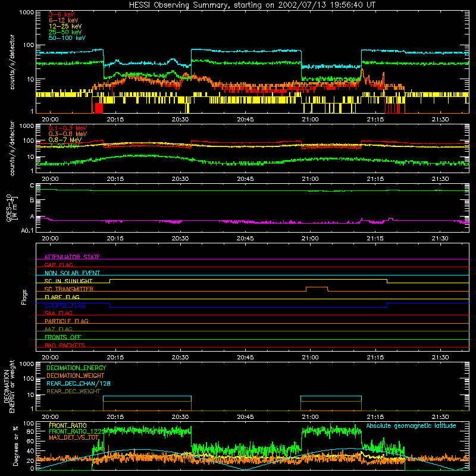Click the 0.1-0.3 MeV legend entry
The image size is (476, 476).
tap(68, 128)
